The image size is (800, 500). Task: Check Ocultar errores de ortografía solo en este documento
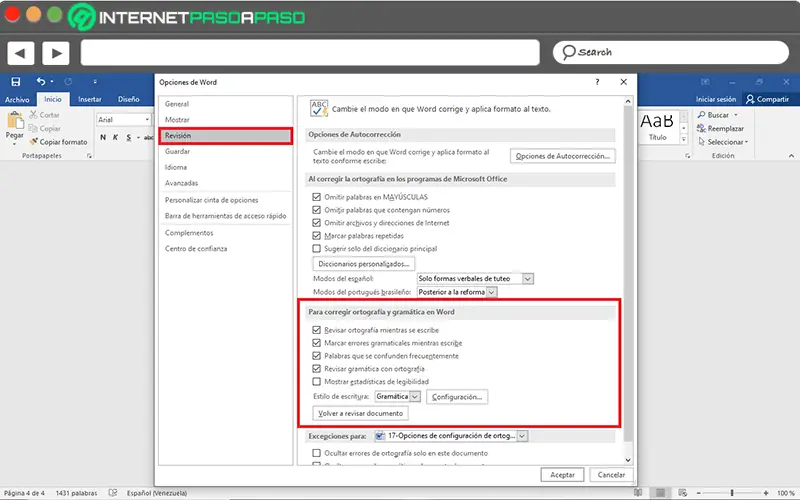316,453
